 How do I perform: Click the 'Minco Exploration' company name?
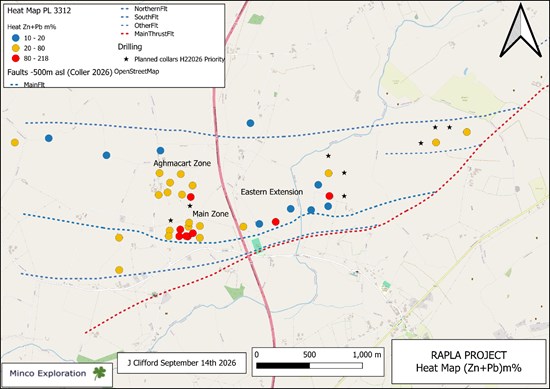[48, 373]
